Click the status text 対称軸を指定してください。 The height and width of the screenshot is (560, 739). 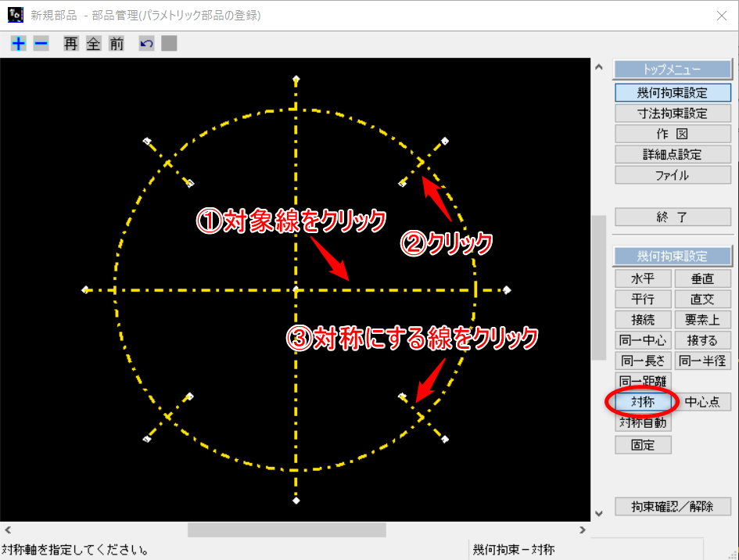point(75,550)
